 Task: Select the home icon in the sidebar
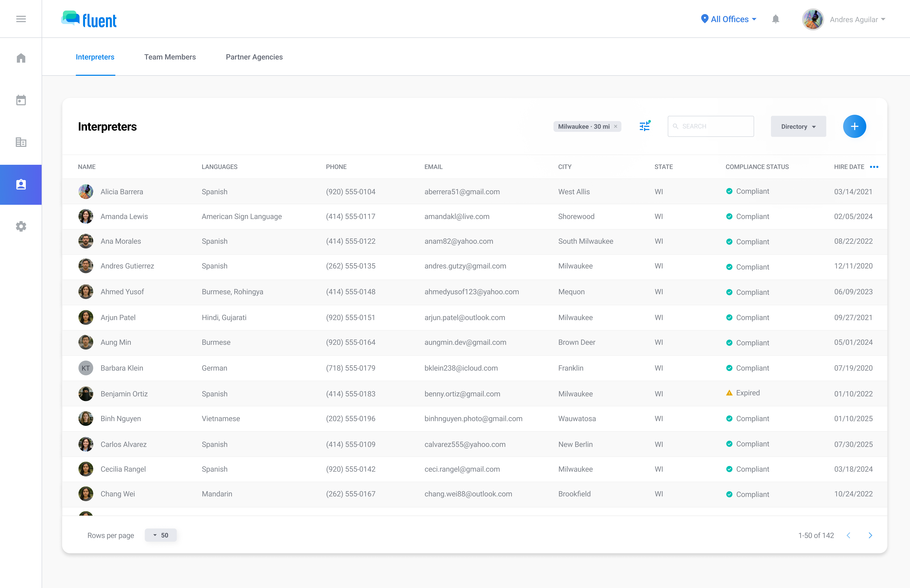21,58
